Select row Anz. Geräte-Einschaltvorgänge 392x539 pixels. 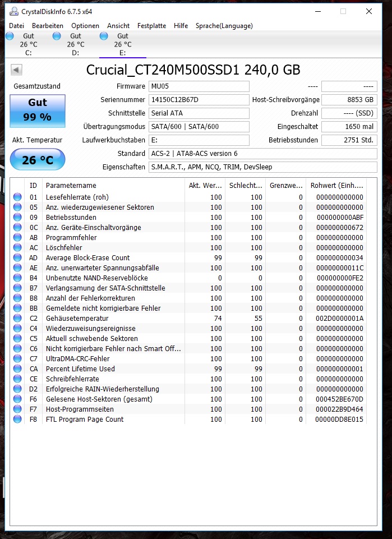[188, 228]
